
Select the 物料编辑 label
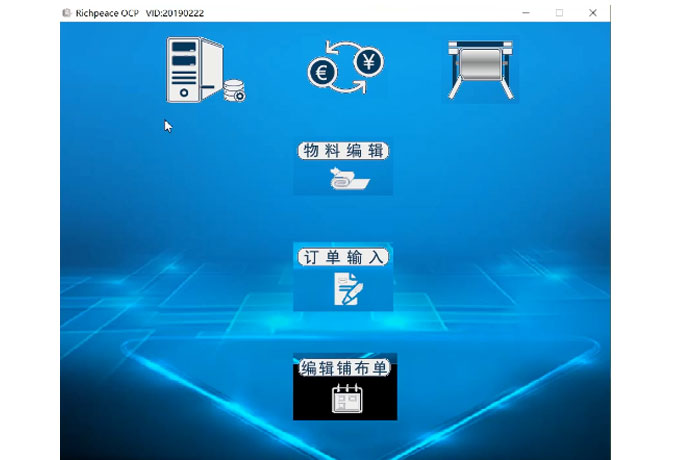[343, 151]
